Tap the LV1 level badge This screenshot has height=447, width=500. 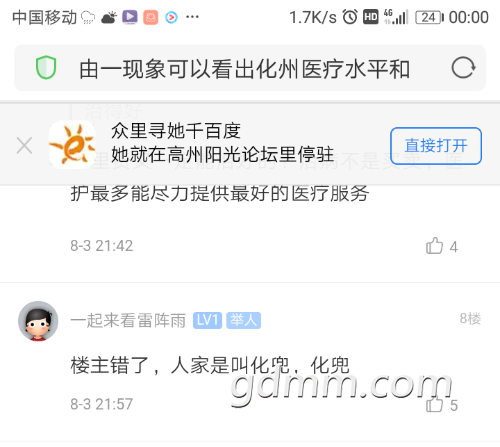pos(207,321)
